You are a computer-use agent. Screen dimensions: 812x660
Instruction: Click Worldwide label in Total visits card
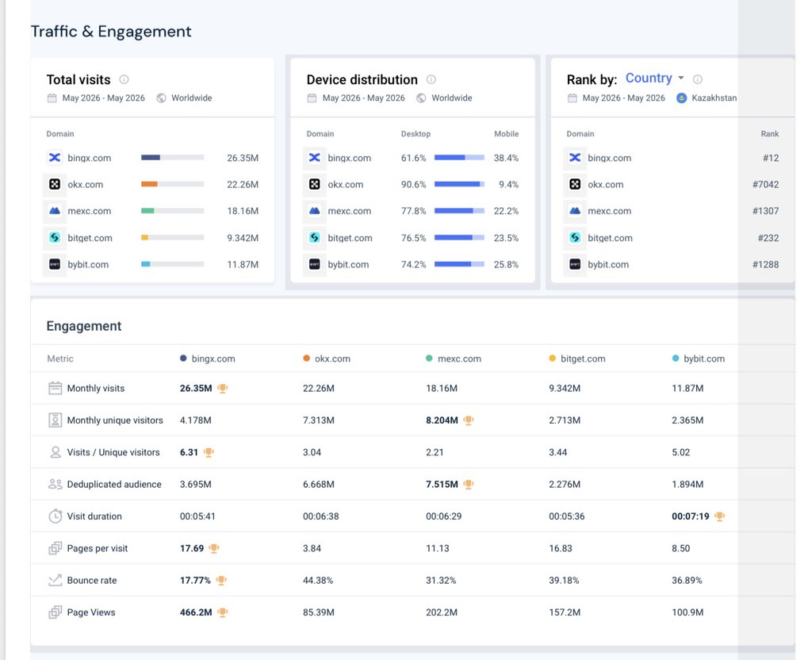(192, 98)
